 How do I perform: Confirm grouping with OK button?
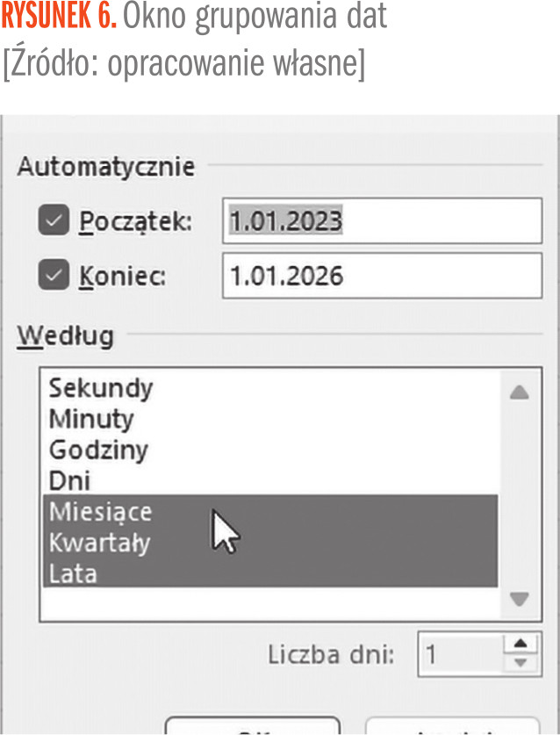click(x=252, y=727)
